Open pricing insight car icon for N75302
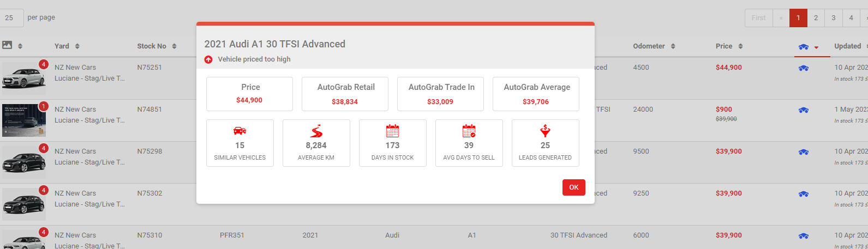Screen dimensions: 868x249 point(804,194)
